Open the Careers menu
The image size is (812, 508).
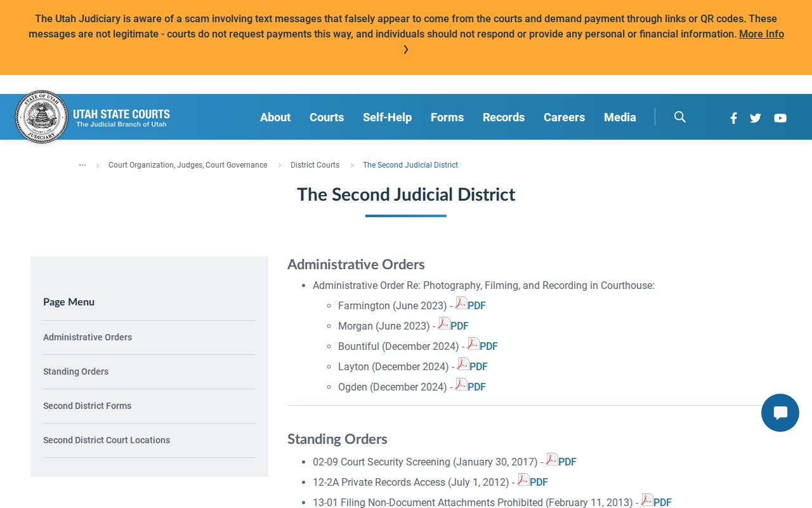coord(564,117)
